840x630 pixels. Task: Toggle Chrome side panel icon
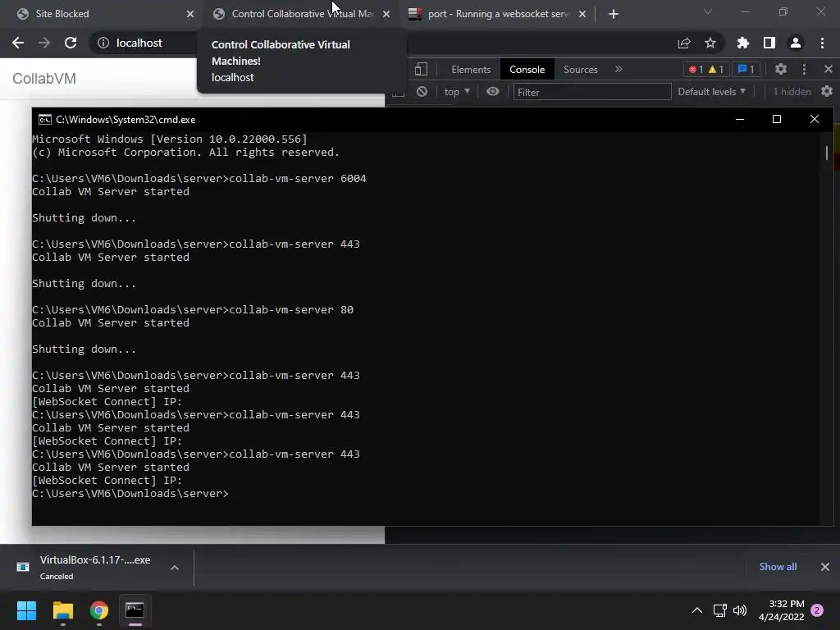769,43
